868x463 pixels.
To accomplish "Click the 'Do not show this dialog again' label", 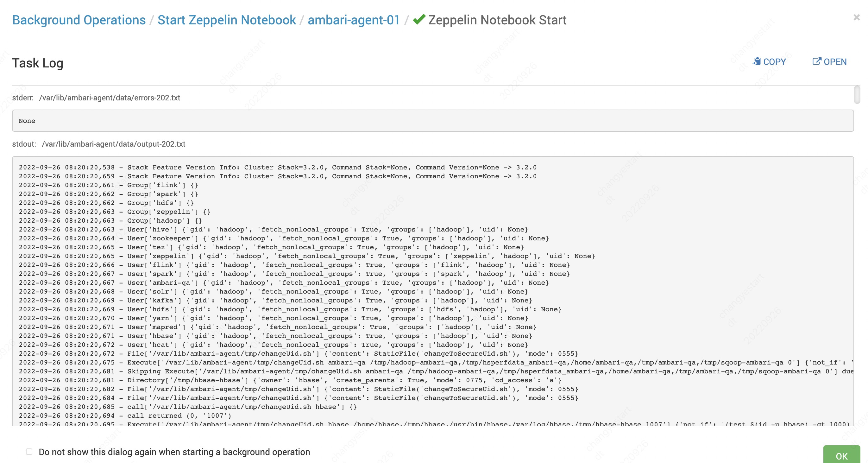I will click(174, 452).
